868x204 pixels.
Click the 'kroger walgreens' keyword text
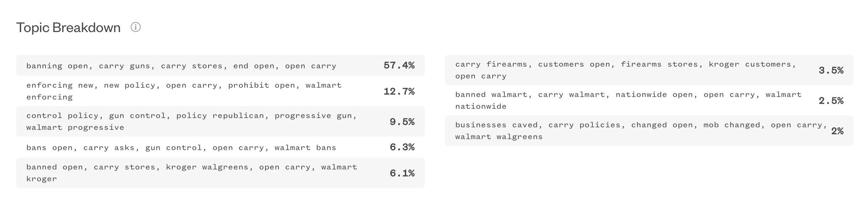(x=207, y=167)
